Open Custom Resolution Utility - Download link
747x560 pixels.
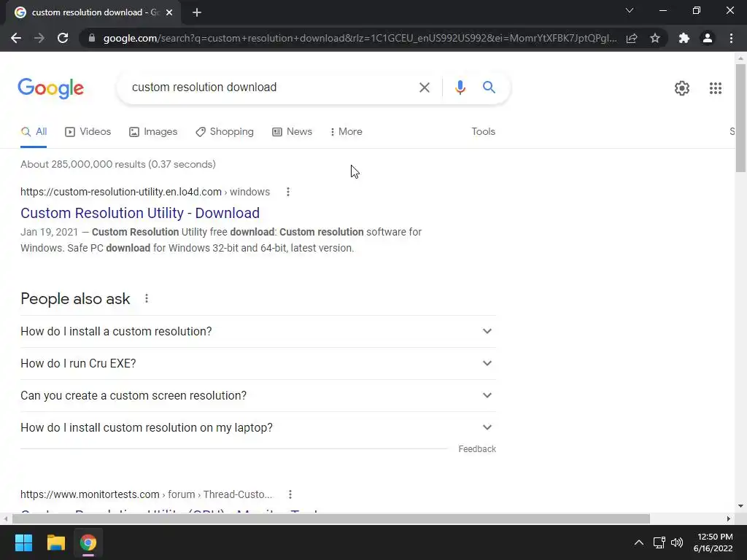140,213
